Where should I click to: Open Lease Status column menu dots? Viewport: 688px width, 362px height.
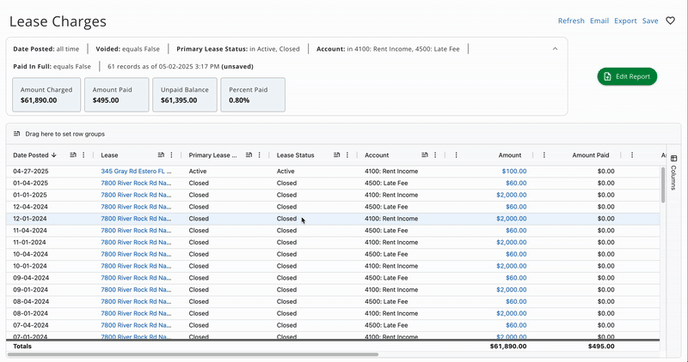tap(347, 155)
